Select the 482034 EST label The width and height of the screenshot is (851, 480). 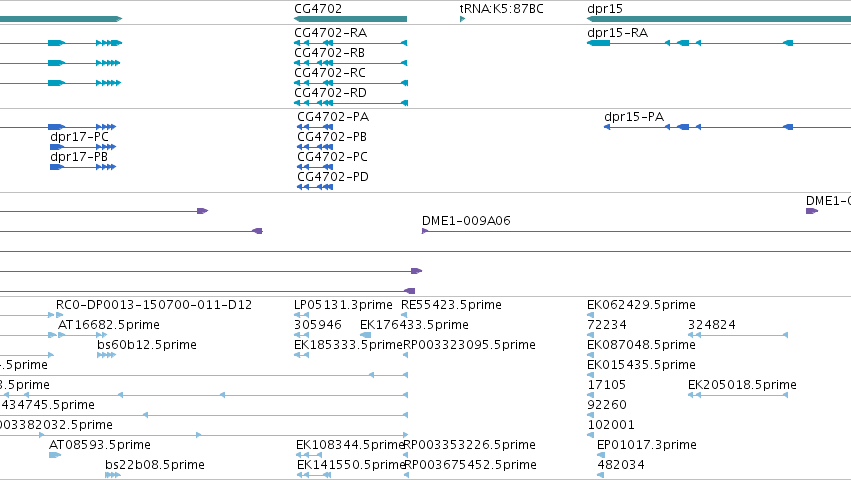[x=621, y=465]
